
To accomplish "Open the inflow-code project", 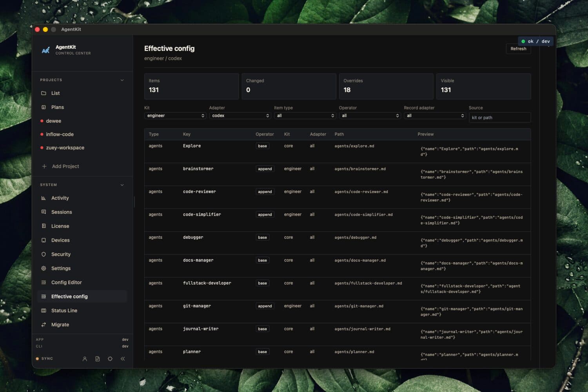I will coord(60,134).
